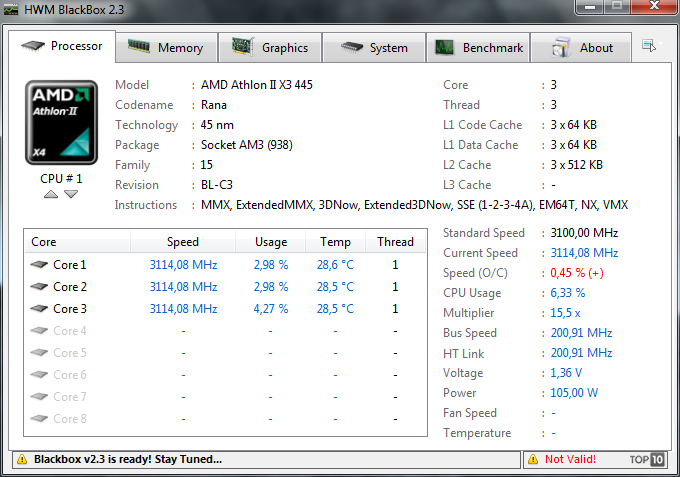Click the HWM BlackBox title bar app icon
The image size is (680, 477).
point(11,10)
